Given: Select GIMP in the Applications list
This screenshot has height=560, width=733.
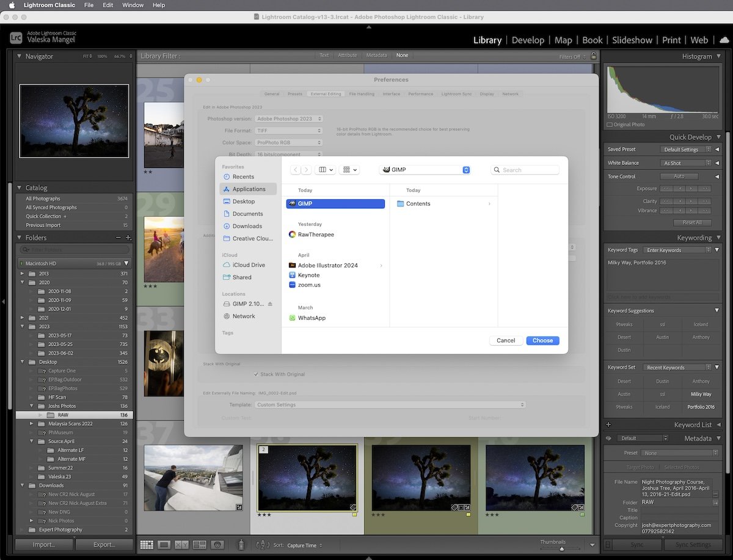Looking at the screenshot, I should 335,203.
